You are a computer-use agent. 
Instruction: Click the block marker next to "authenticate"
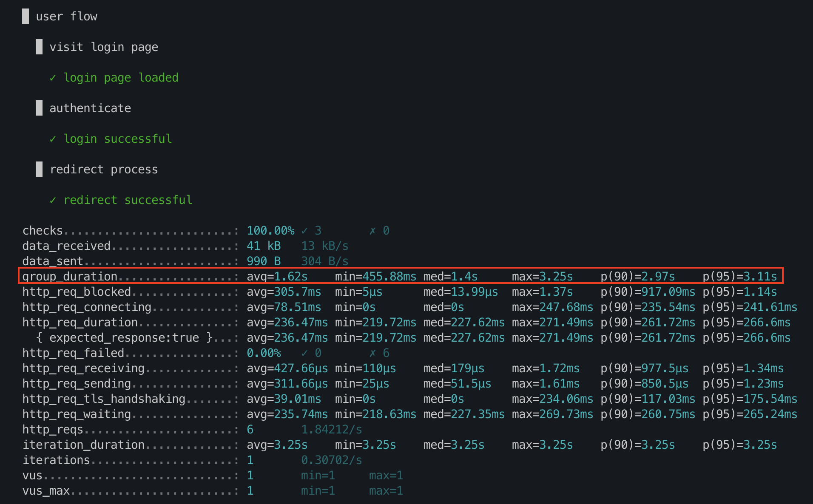pyautogui.click(x=39, y=108)
